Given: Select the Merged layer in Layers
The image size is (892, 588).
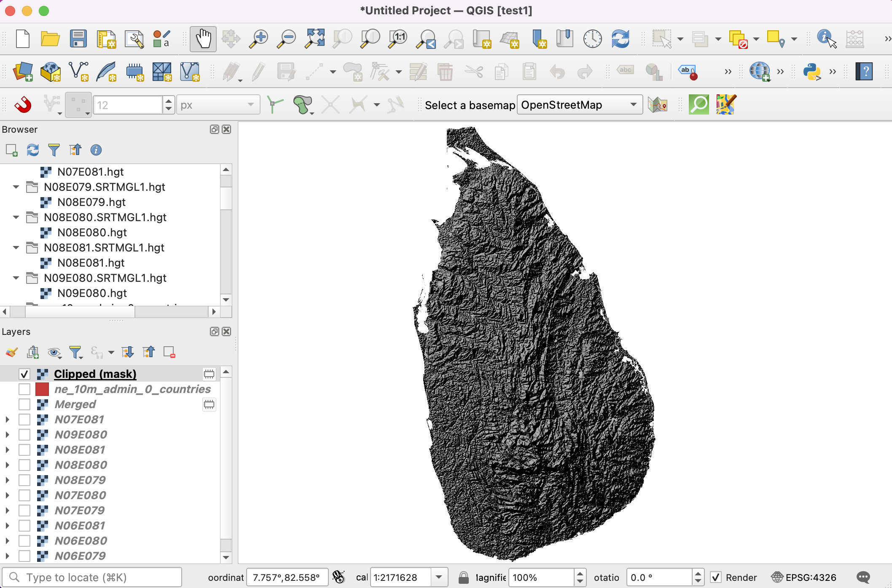Looking at the screenshot, I should [x=75, y=404].
